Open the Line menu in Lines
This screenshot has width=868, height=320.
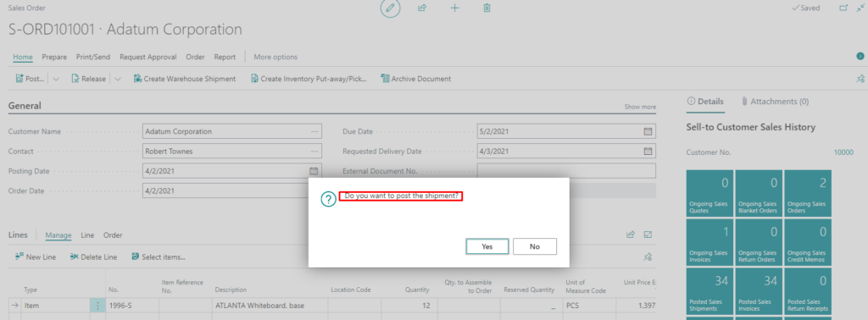[x=87, y=234]
